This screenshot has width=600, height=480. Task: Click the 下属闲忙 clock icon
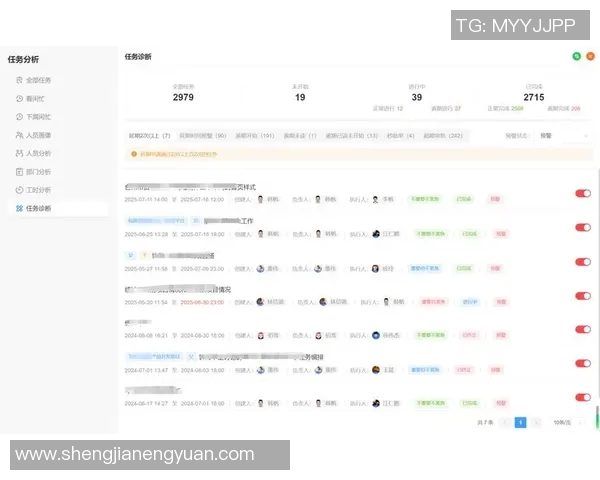[x=20, y=116]
